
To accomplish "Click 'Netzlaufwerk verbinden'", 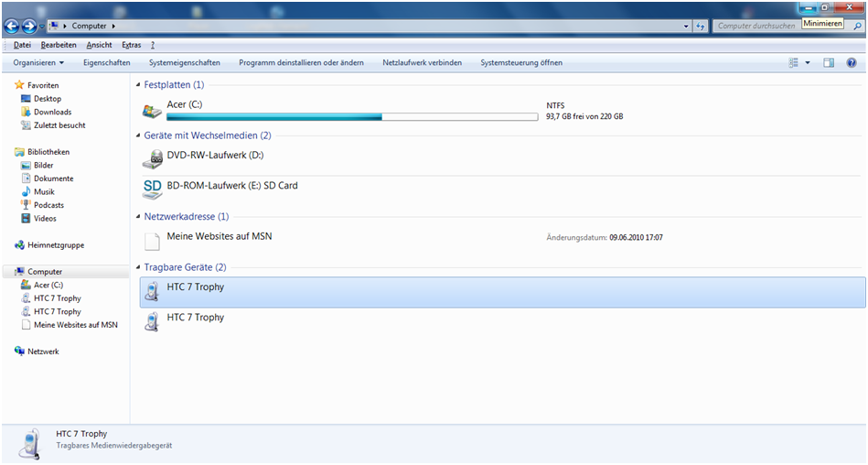I will click(x=422, y=62).
